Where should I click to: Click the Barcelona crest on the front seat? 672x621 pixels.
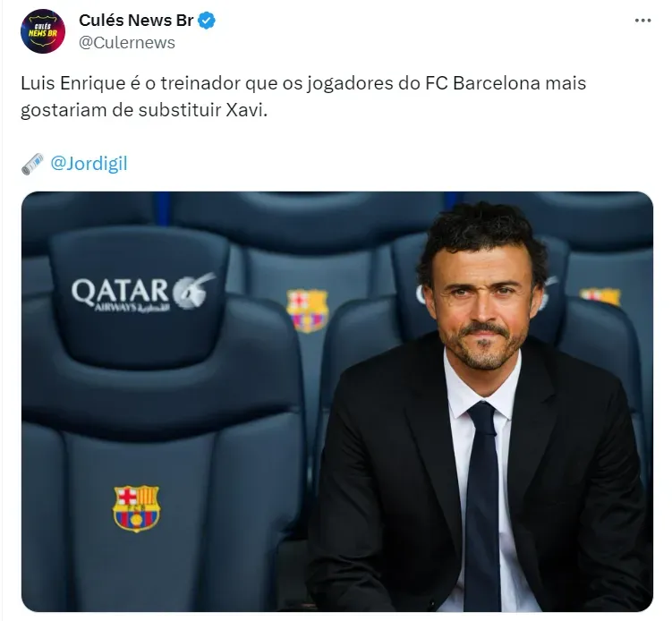(136, 508)
